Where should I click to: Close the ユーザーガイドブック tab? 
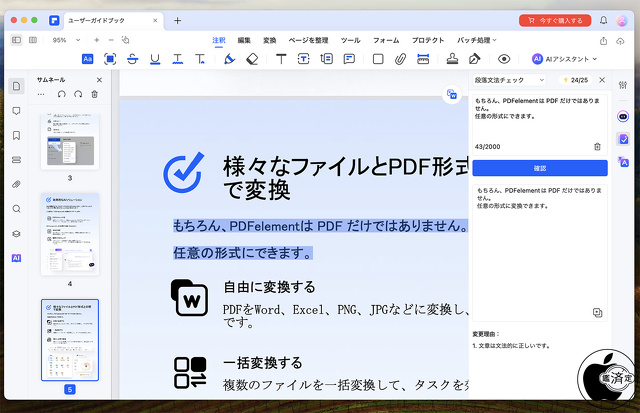[155, 20]
